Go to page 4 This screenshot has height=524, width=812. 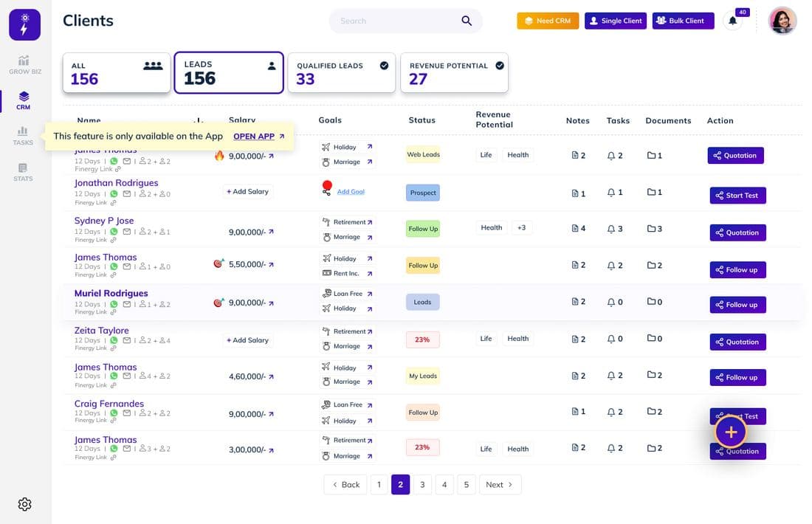(x=444, y=485)
